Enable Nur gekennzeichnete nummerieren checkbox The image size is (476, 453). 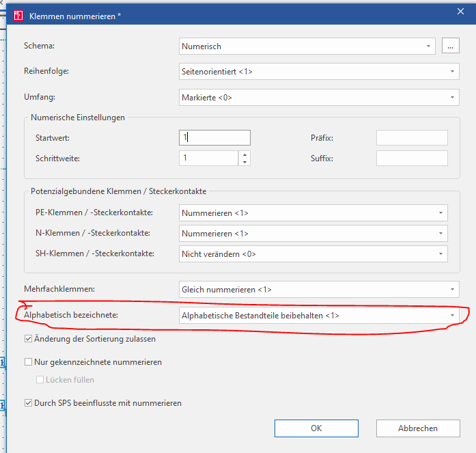(28, 362)
